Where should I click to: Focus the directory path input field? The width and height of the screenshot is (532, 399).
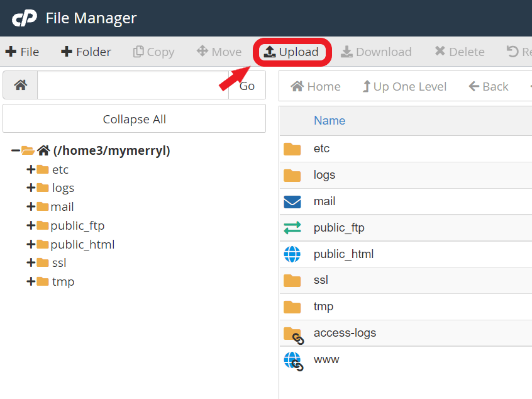click(x=133, y=85)
